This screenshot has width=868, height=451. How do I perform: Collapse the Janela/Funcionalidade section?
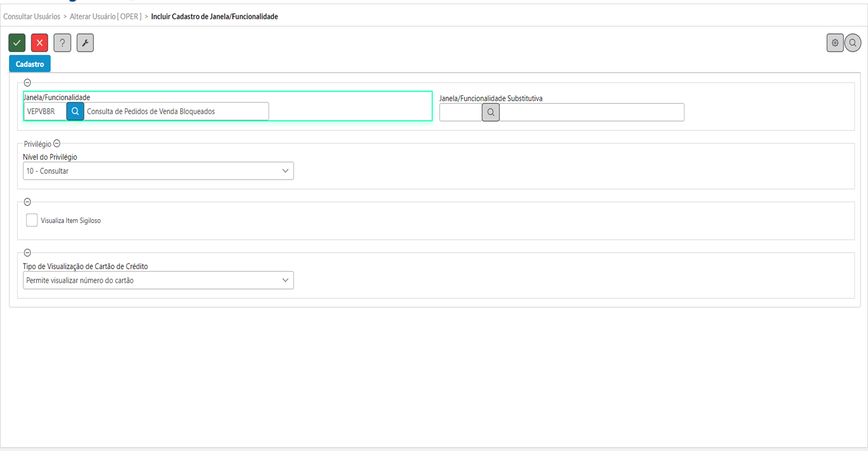(x=27, y=83)
